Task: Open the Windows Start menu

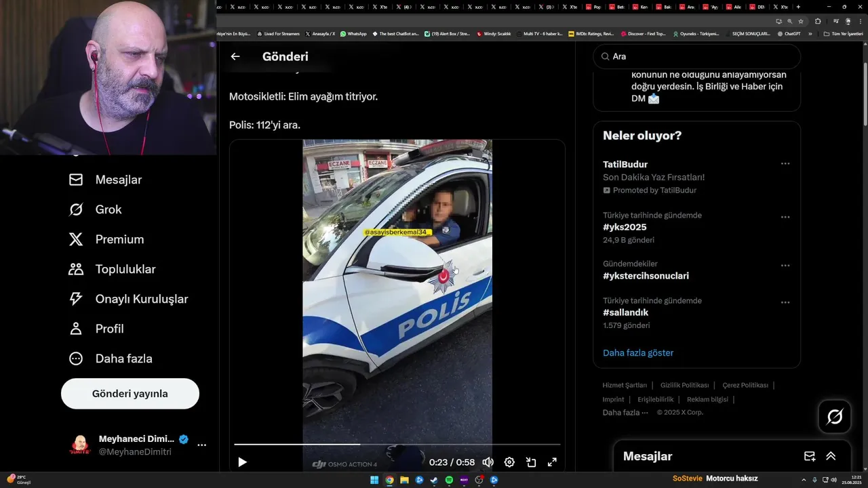Action: pyautogui.click(x=374, y=480)
